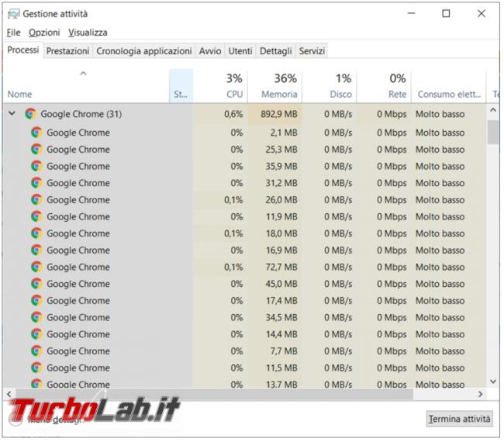This screenshot has width=504, height=442.
Task: Maximize the Gestione attività window
Action: tap(446, 13)
